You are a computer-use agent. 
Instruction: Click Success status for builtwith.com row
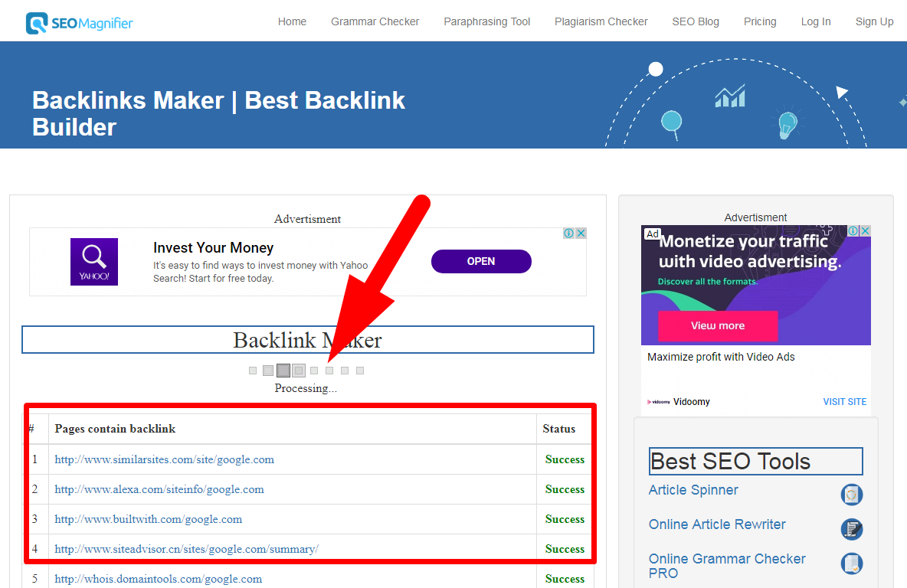pos(565,519)
